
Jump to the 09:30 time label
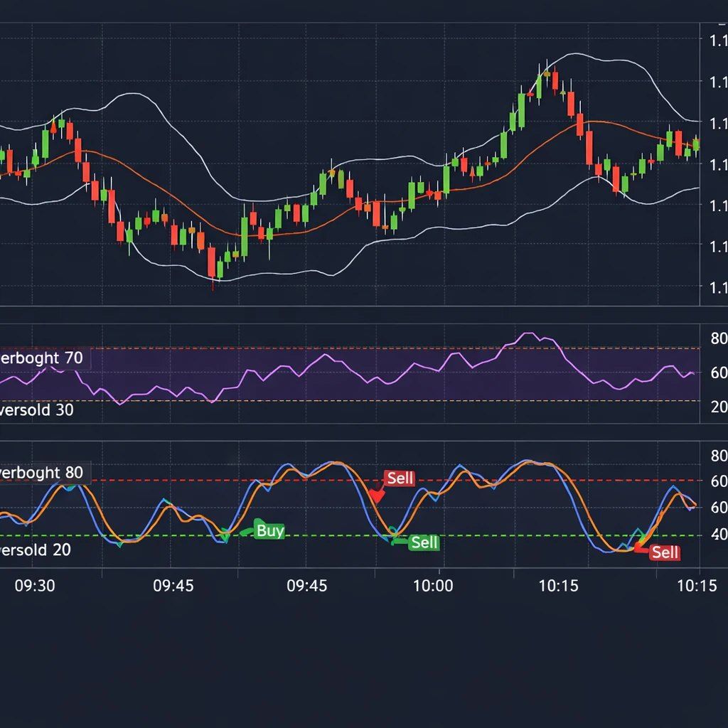click(35, 586)
